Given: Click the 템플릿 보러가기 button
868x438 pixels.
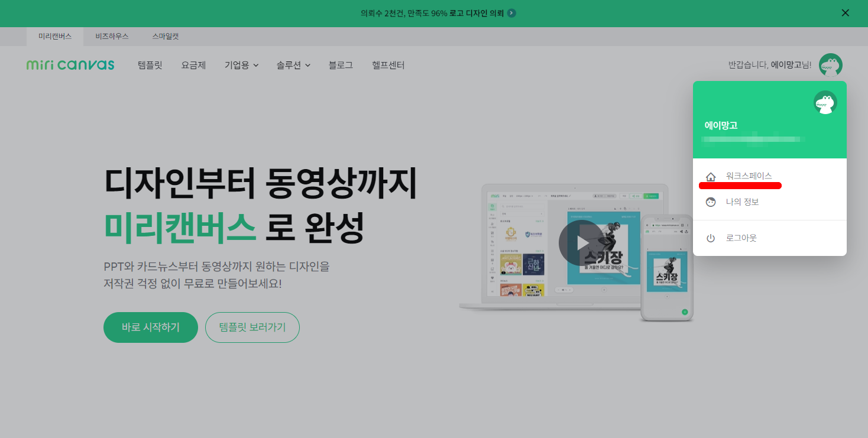Looking at the screenshot, I should [252, 327].
